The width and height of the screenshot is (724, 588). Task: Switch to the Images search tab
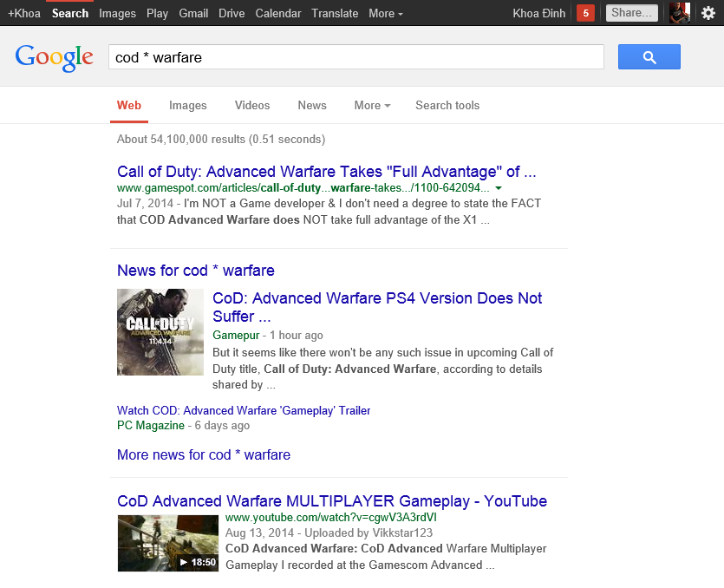[187, 105]
